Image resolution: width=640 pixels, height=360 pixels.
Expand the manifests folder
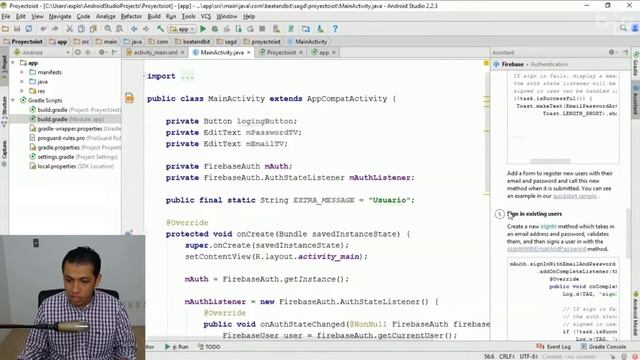[22, 72]
